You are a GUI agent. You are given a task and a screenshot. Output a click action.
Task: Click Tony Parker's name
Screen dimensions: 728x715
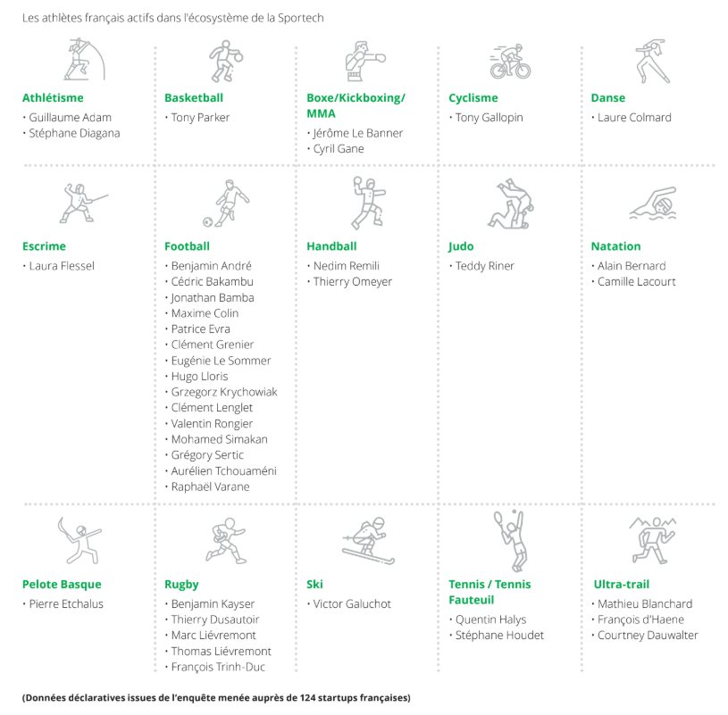200,118
